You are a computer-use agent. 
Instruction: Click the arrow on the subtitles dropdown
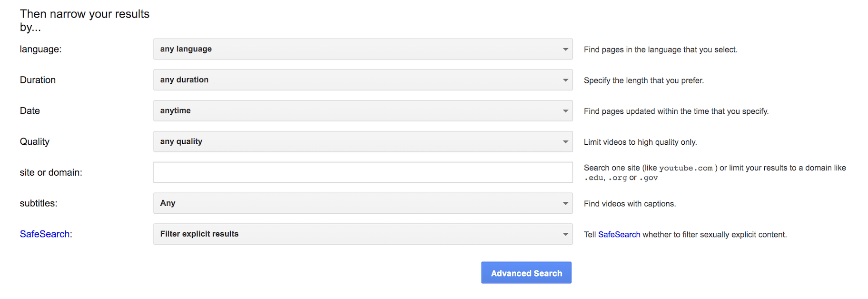(565, 203)
